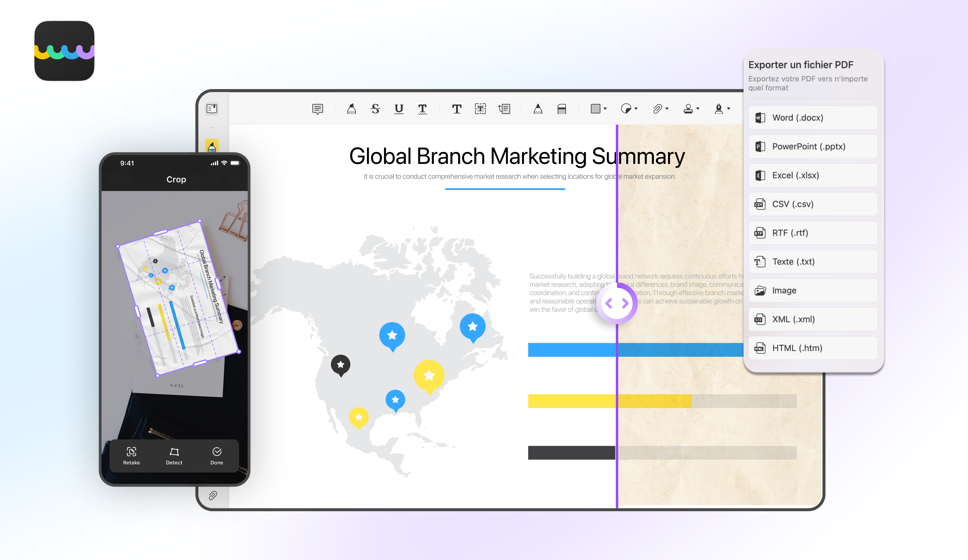Select the sticky note comment tool

point(317,109)
